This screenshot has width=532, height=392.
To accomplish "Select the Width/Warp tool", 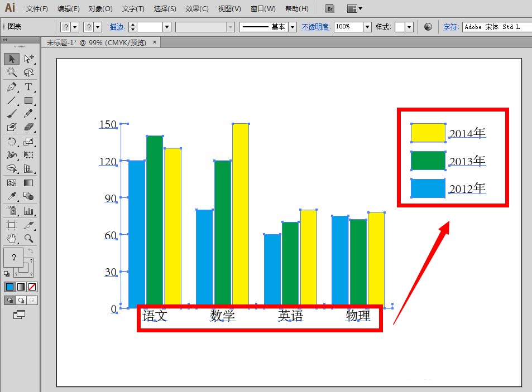I will pyautogui.click(x=12, y=155).
